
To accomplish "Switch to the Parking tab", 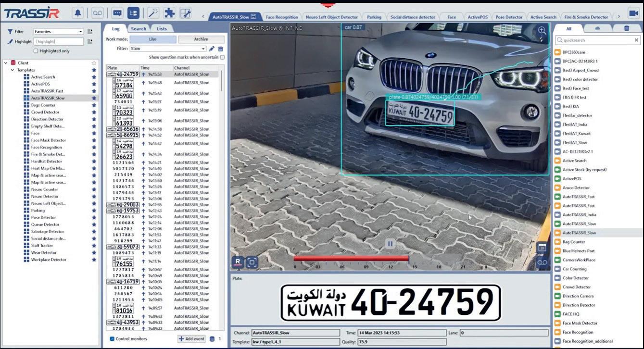I will (374, 17).
